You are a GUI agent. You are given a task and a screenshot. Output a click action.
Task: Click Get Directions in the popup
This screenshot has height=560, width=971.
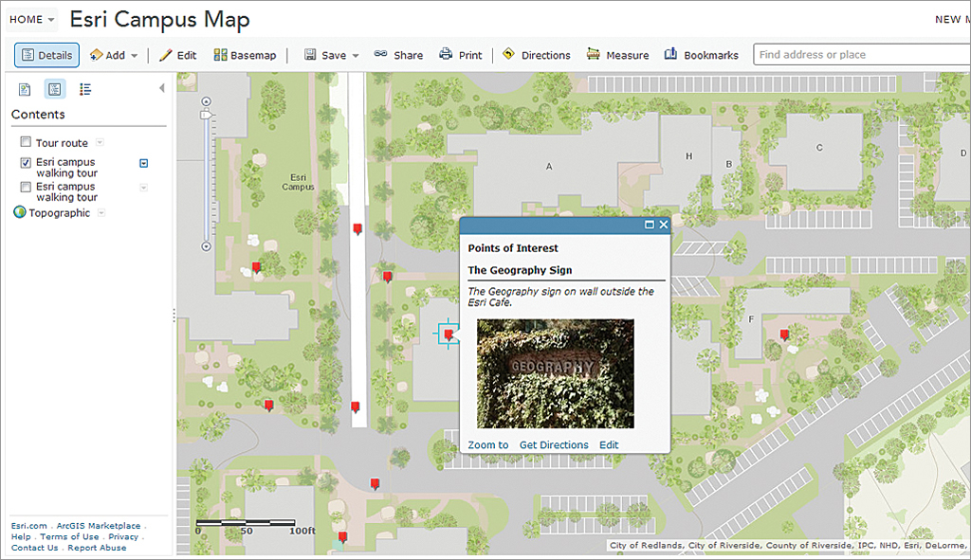[554, 445]
